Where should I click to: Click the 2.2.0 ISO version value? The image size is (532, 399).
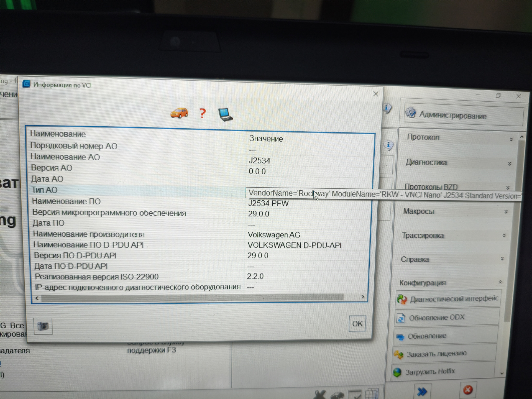(255, 276)
